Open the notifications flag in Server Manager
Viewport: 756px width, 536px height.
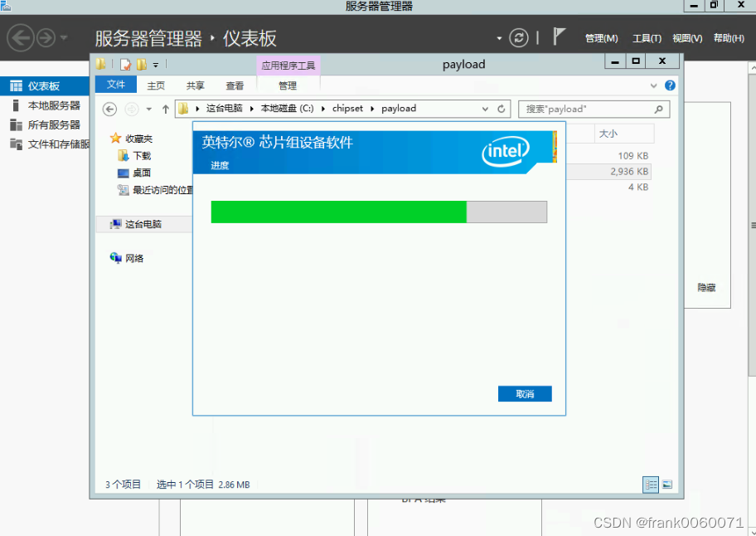[x=559, y=37]
